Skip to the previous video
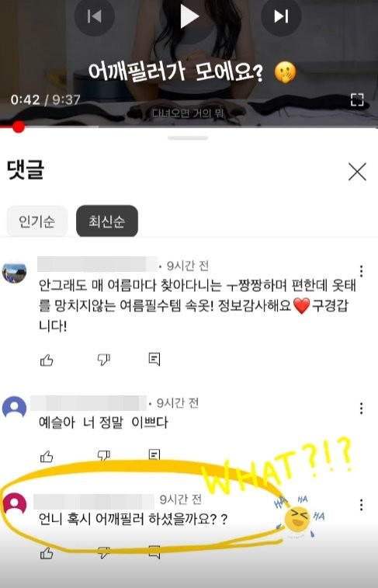 coord(94,16)
